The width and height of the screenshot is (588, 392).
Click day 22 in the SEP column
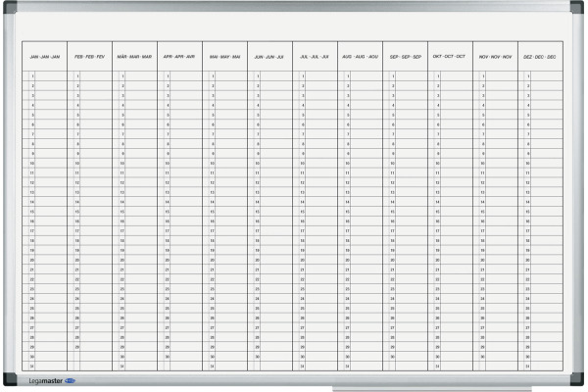(x=392, y=279)
